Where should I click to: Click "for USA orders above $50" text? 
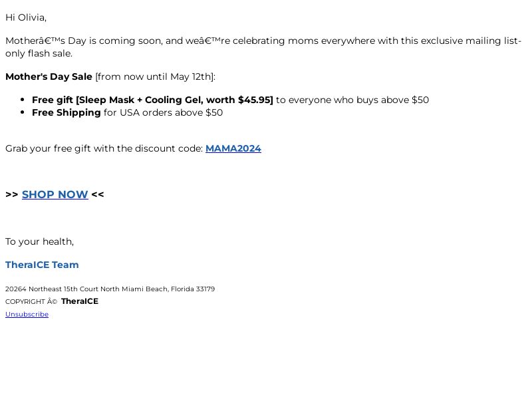(163, 112)
